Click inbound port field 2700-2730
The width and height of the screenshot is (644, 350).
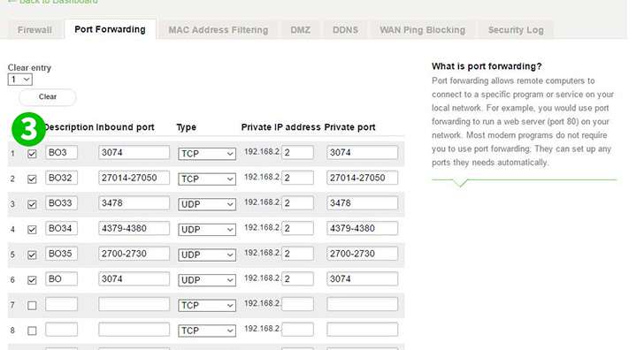click(x=134, y=254)
